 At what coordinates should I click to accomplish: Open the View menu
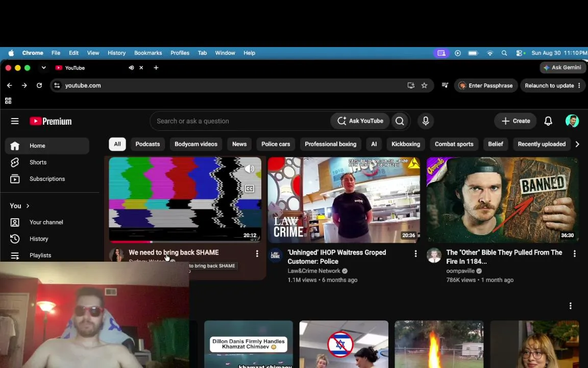93,53
